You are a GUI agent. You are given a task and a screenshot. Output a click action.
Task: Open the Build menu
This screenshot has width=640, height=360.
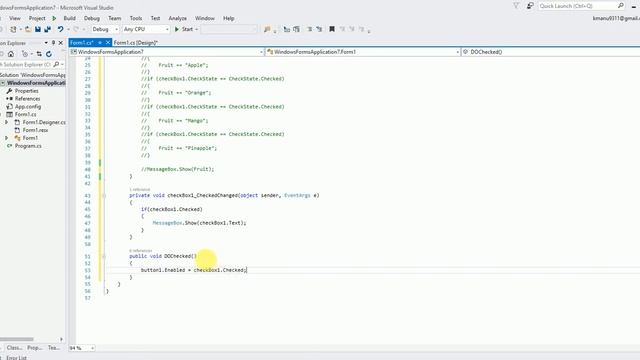(69, 18)
